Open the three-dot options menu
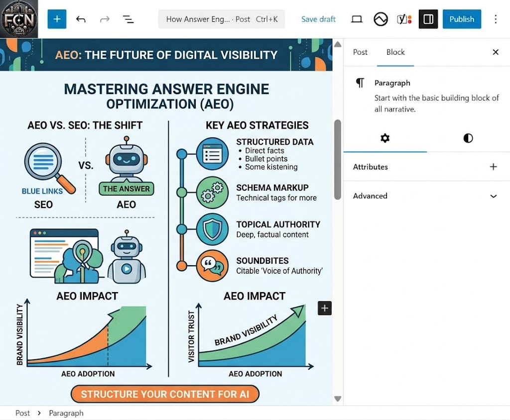 point(495,19)
